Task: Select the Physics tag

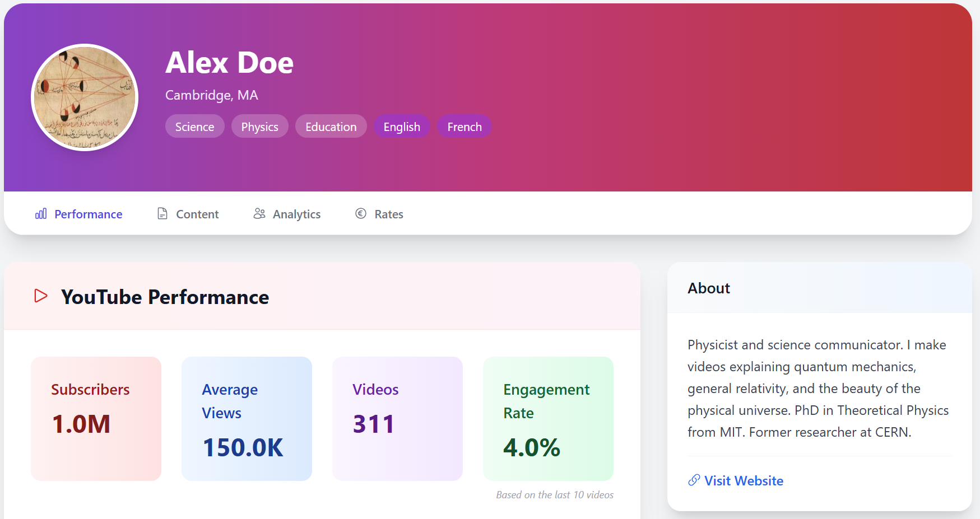Action: point(259,127)
